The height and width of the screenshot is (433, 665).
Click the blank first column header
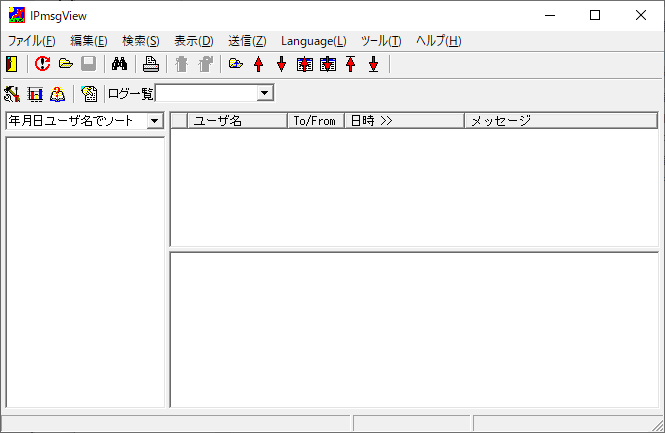[x=179, y=121]
